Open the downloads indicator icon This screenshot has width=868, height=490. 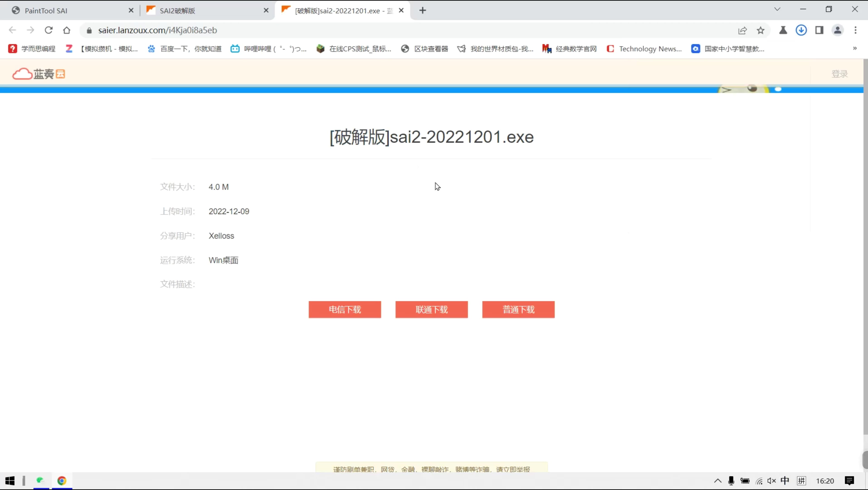[x=801, y=30]
